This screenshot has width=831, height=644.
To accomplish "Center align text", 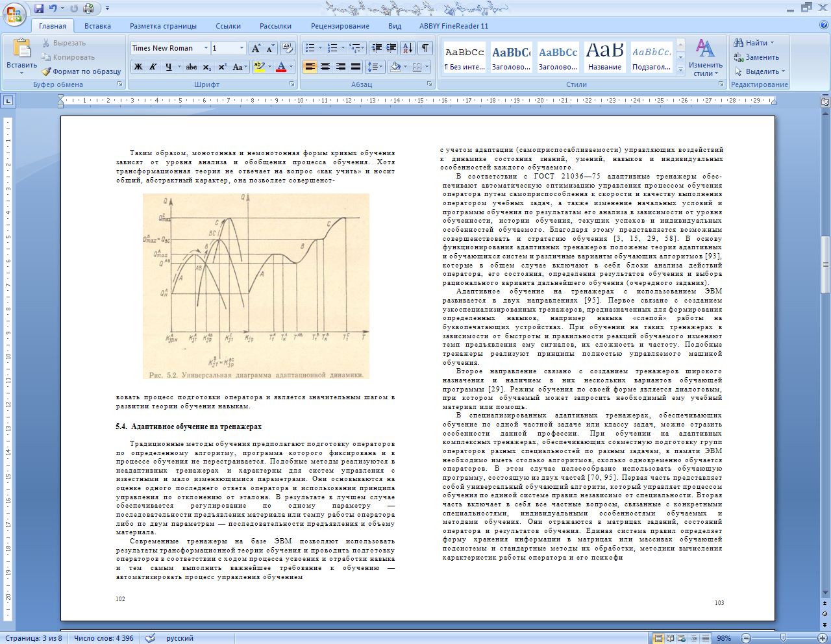I will coord(325,67).
